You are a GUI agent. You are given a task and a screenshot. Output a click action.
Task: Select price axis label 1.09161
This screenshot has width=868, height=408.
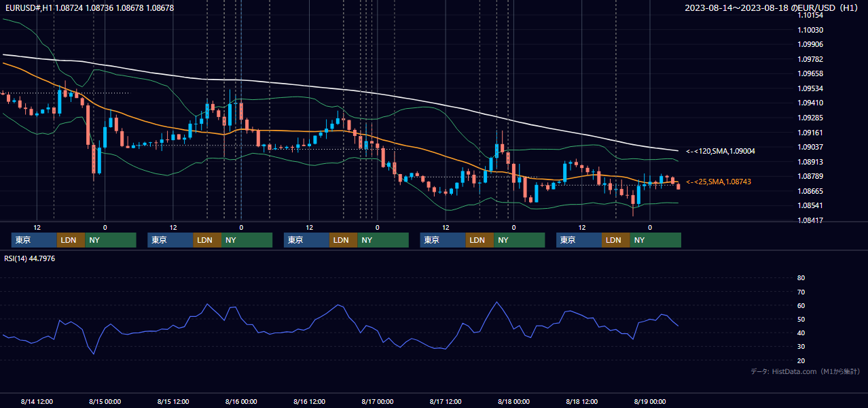tap(810, 133)
